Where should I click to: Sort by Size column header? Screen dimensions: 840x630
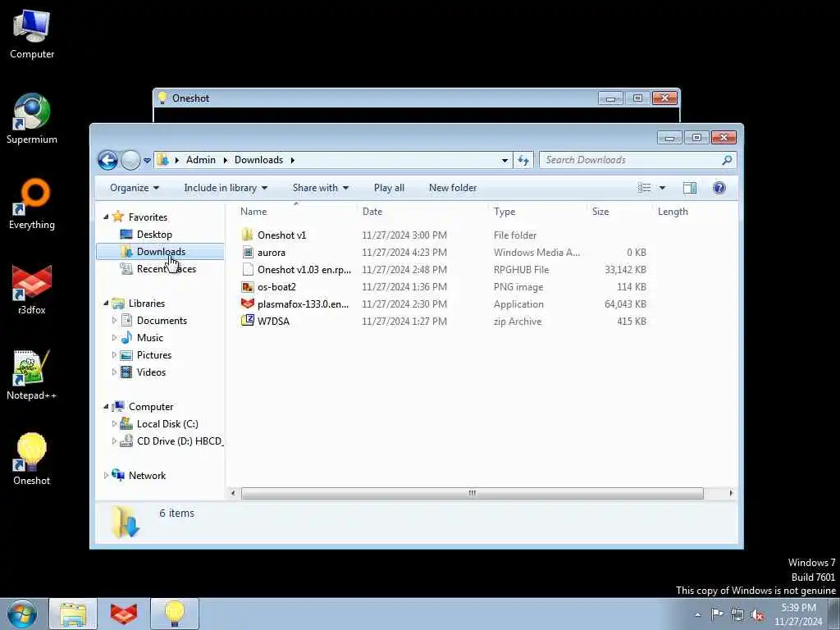[619, 211]
